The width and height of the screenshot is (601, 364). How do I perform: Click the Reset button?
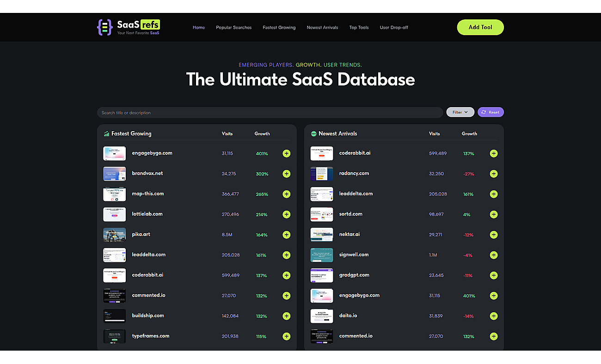[491, 112]
